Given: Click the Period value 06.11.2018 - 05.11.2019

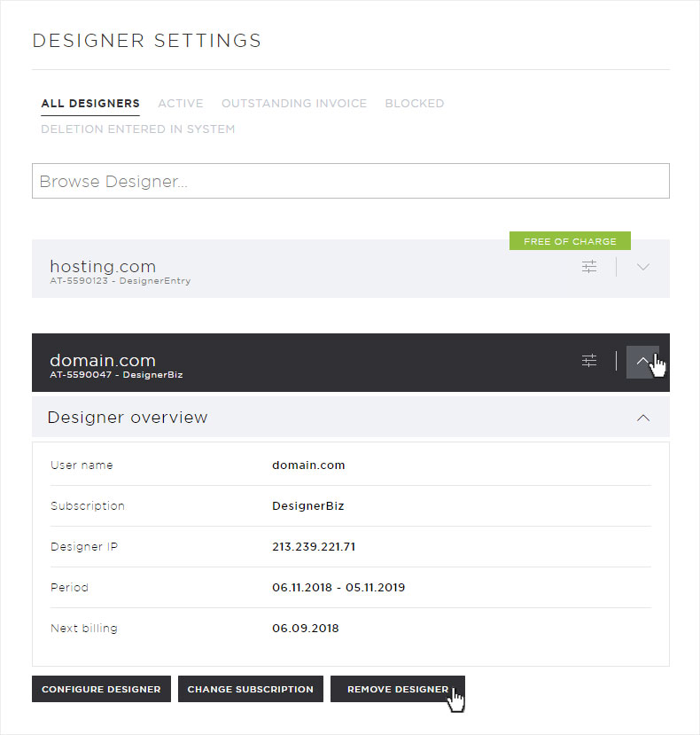Looking at the screenshot, I should (x=338, y=587).
